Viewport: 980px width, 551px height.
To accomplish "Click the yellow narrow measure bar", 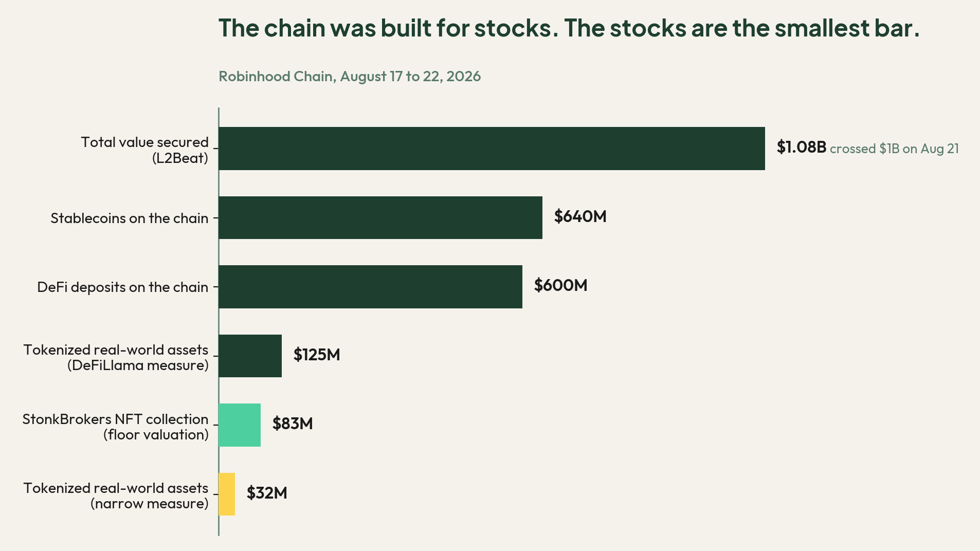I will pyautogui.click(x=227, y=494).
